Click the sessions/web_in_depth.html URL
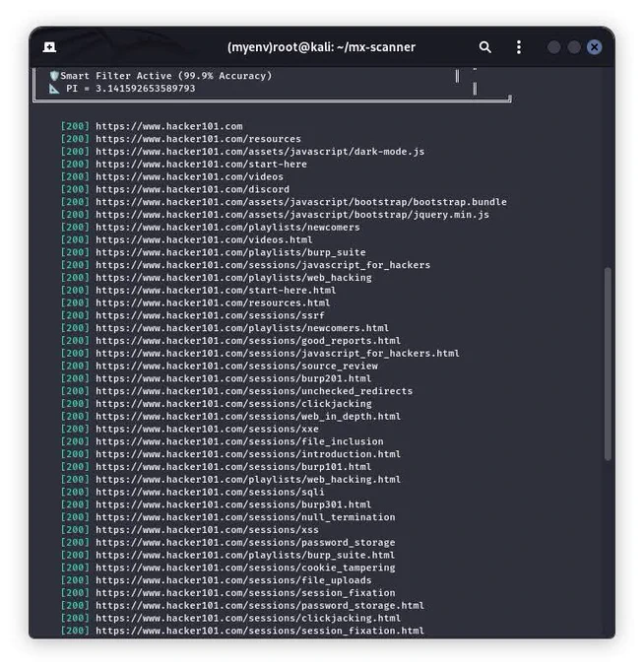Image resolution: width=644 pixels, height=670 pixels. pyautogui.click(x=248, y=416)
